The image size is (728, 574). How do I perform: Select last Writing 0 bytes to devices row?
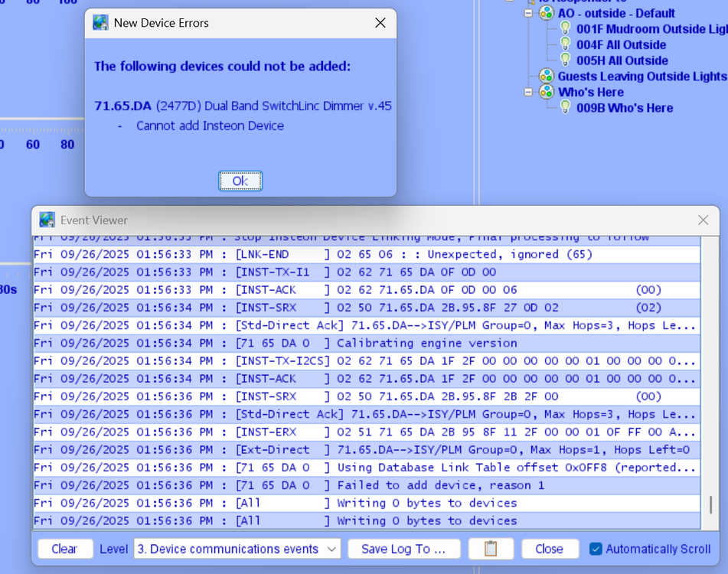click(x=367, y=520)
